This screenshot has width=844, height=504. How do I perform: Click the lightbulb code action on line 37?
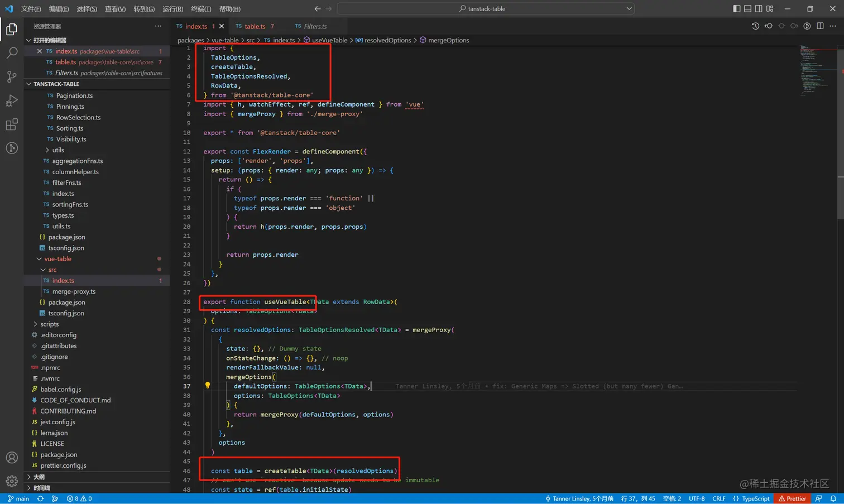pos(208,385)
